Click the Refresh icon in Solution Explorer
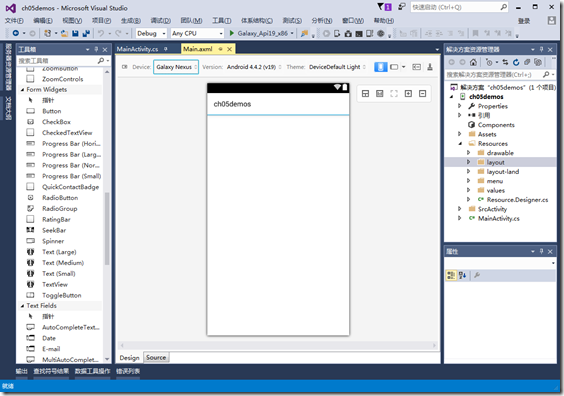Viewport: 564px width, 396px height. click(516, 63)
